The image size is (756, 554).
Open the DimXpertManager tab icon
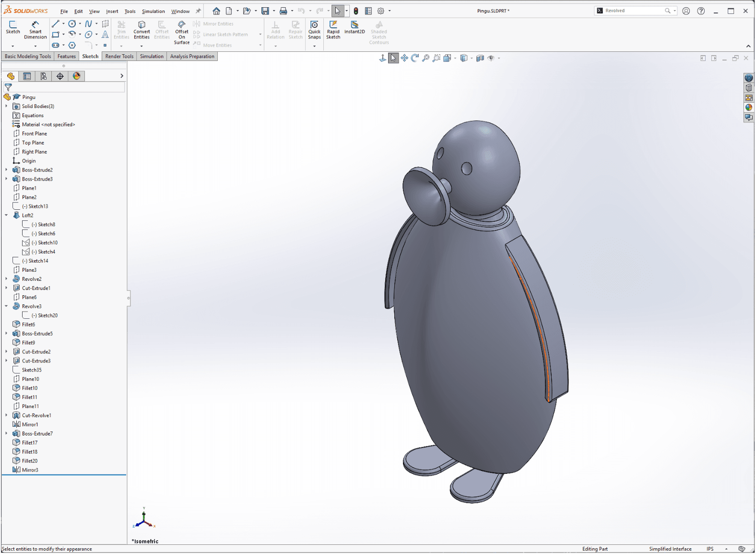[x=60, y=76]
